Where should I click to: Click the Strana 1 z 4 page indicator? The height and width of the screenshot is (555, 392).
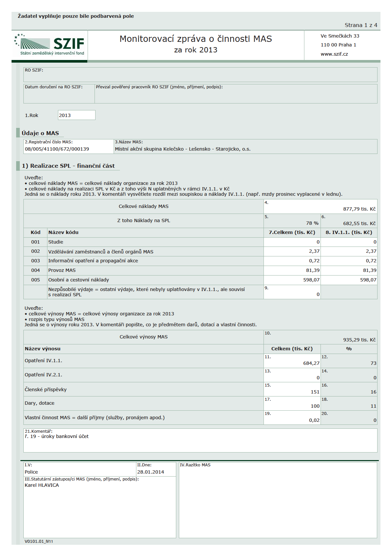[x=361, y=25]
